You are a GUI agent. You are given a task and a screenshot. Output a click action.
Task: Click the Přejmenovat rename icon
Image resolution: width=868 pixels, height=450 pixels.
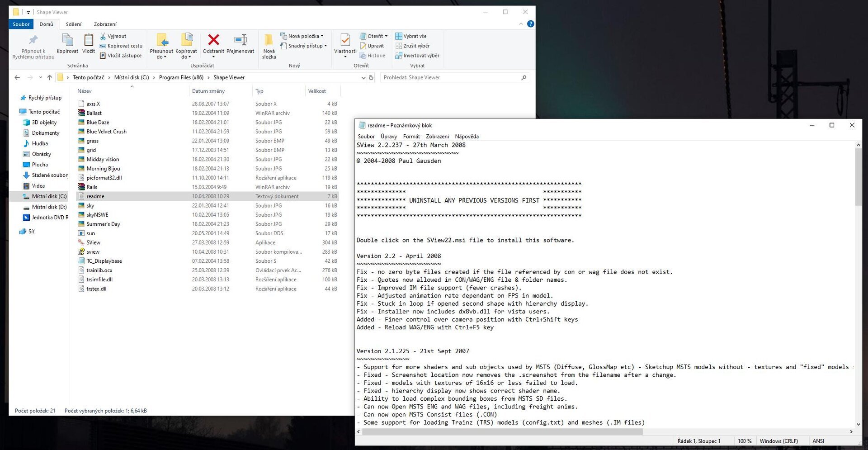pos(240,40)
